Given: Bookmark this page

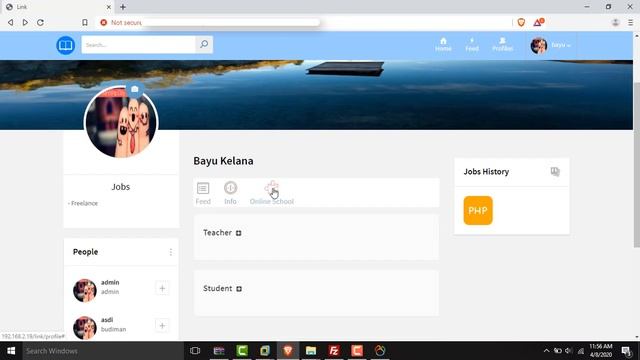Looking at the screenshot, I should 85,22.
